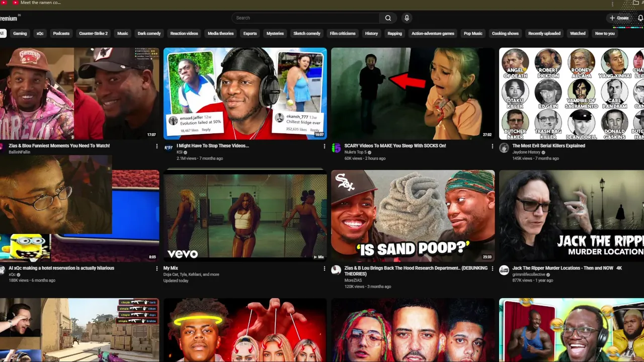
Task: Focus the Search input field
Action: (x=306, y=18)
